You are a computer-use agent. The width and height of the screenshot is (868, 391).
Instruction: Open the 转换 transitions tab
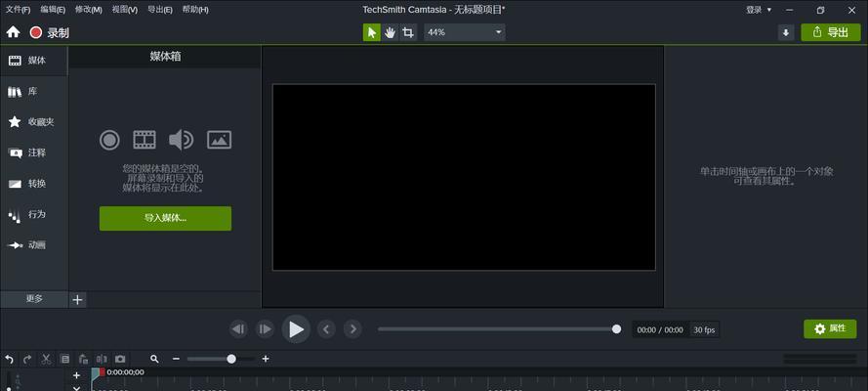34,184
